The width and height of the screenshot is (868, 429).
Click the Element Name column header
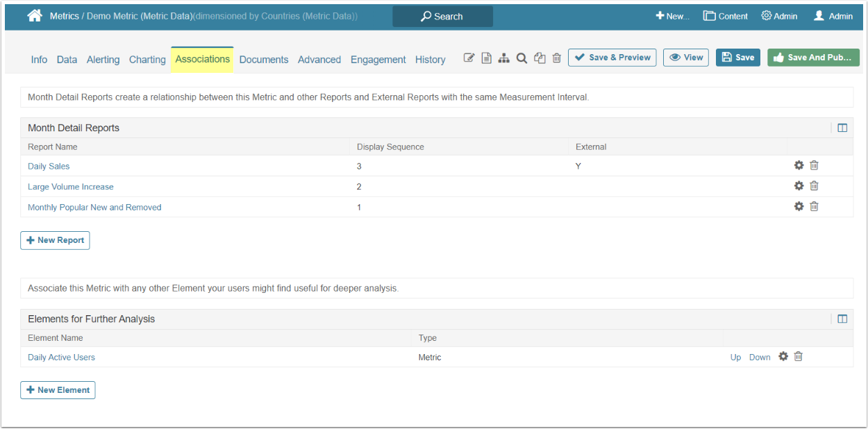click(x=56, y=338)
